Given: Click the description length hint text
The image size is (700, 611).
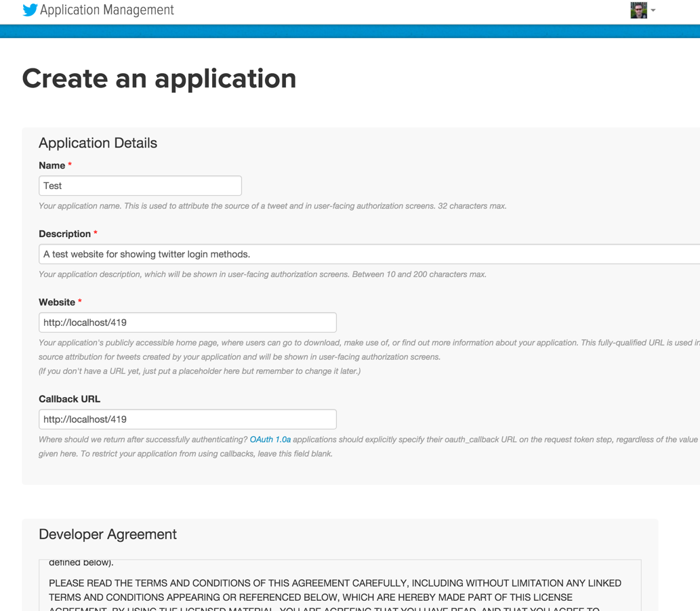Looking at the screenshot, I should (262, 274).
